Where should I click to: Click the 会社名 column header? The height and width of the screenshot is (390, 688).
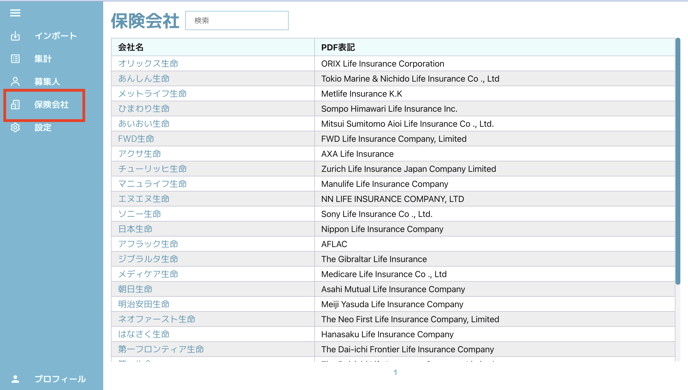point(213,47)
